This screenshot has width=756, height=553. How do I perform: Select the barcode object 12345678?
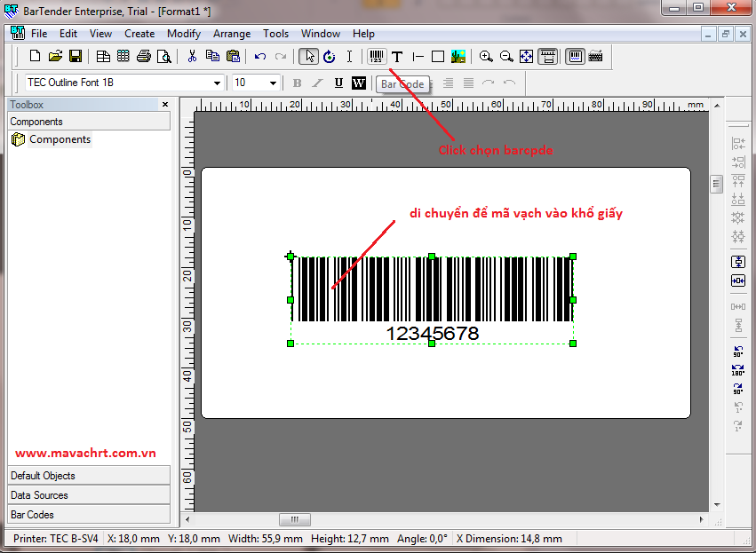[432, 300]
